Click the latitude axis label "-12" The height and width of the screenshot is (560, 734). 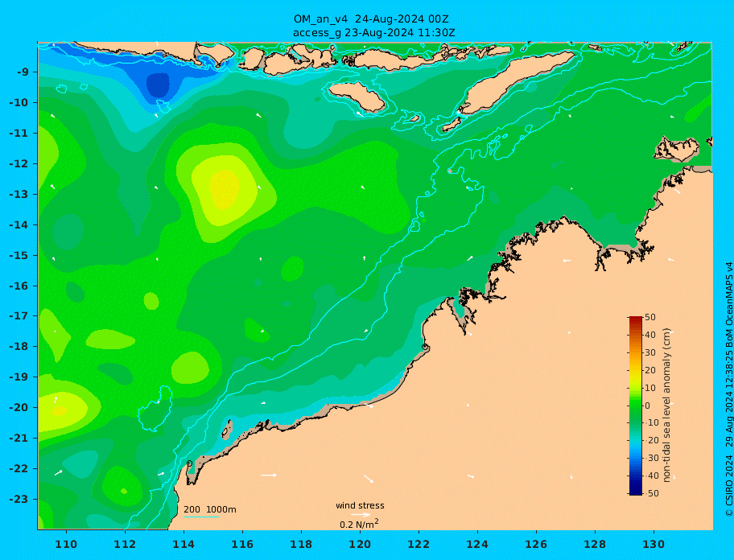coord(19,164)
